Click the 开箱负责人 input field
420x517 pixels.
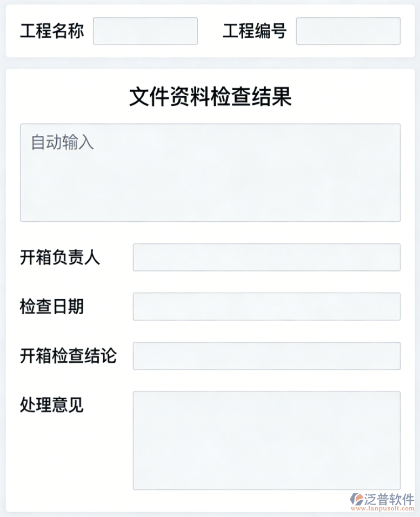(266, 257)
